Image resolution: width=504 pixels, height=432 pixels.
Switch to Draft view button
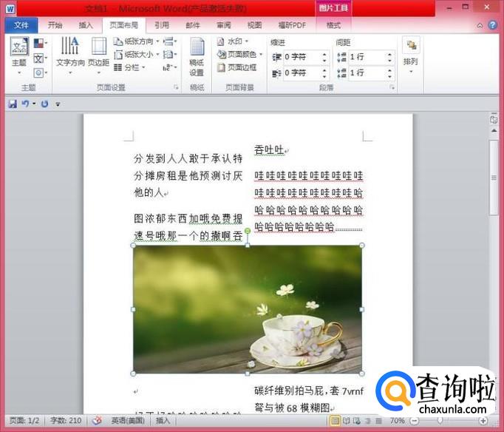(x=379, y=420)
